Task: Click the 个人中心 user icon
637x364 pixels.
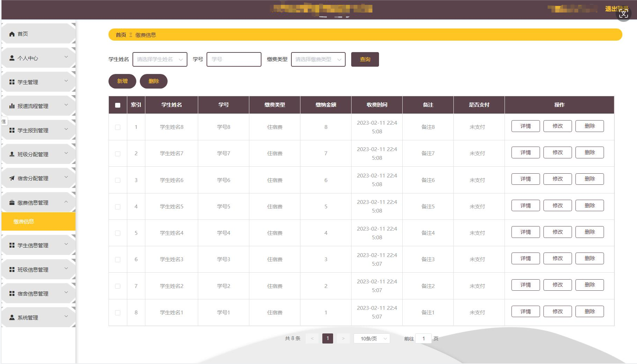Action: coord(12,58)
